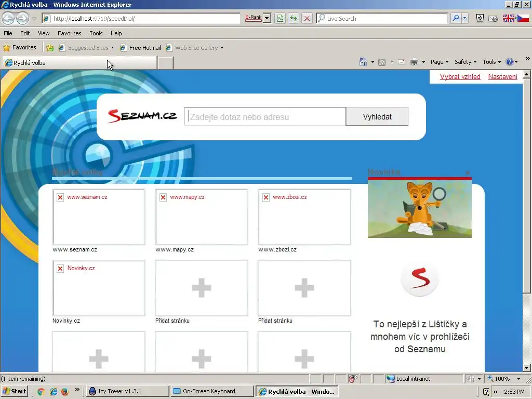This screenshot has height=399, width=532.
Task: Open a new blank tab
Action: pos(166,63)
